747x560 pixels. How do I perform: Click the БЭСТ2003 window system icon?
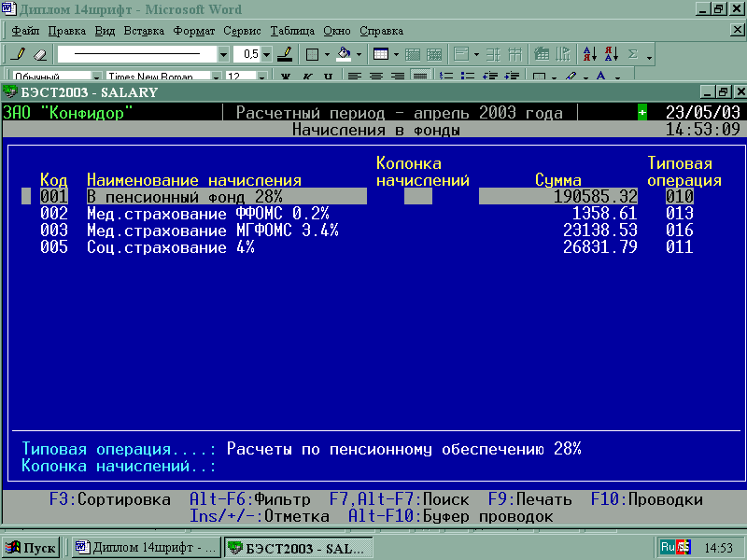10,91
